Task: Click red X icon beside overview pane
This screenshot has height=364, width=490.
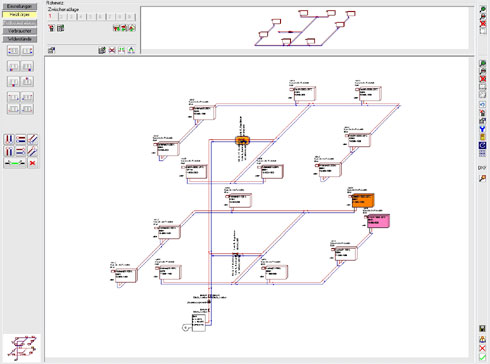Action: (x=482, y=24)
